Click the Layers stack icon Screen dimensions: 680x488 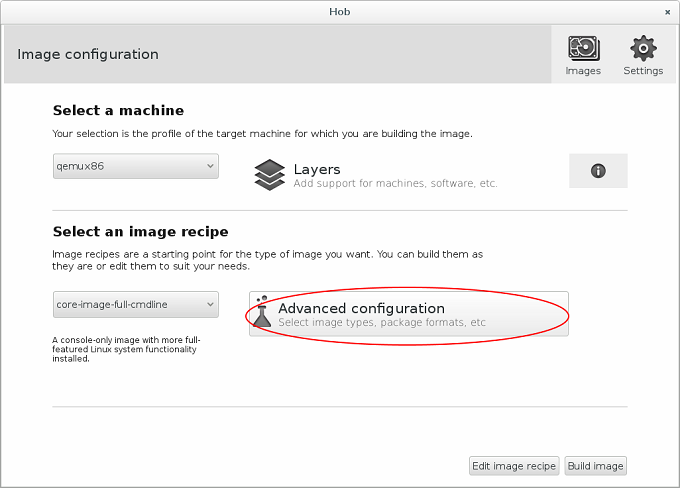click(270, 174)
